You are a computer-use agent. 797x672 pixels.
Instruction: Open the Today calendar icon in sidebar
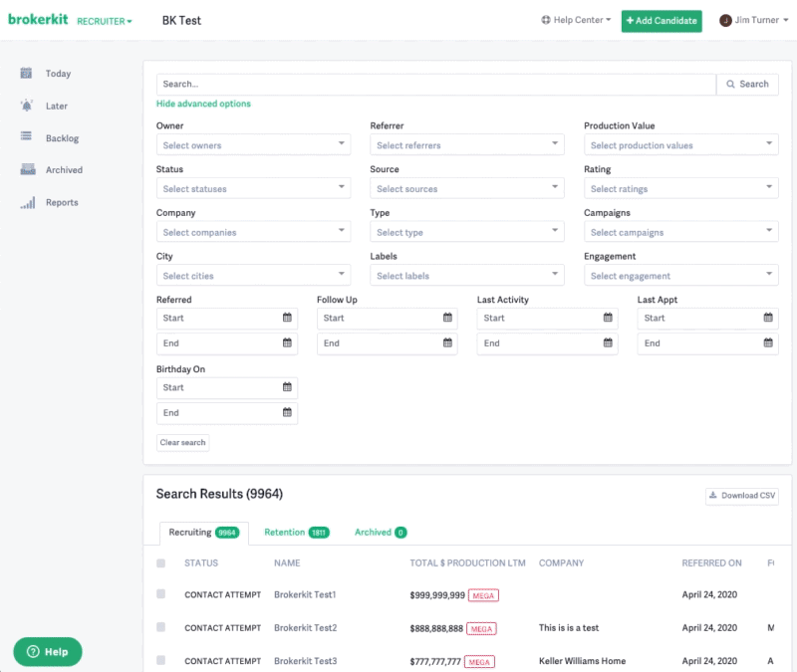coord(26,73)
